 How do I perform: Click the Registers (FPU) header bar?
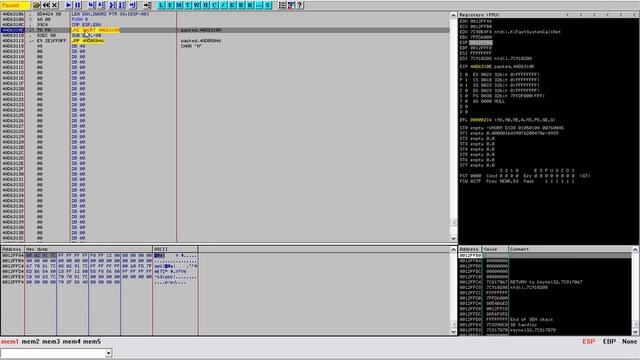[x=549, y=15]
